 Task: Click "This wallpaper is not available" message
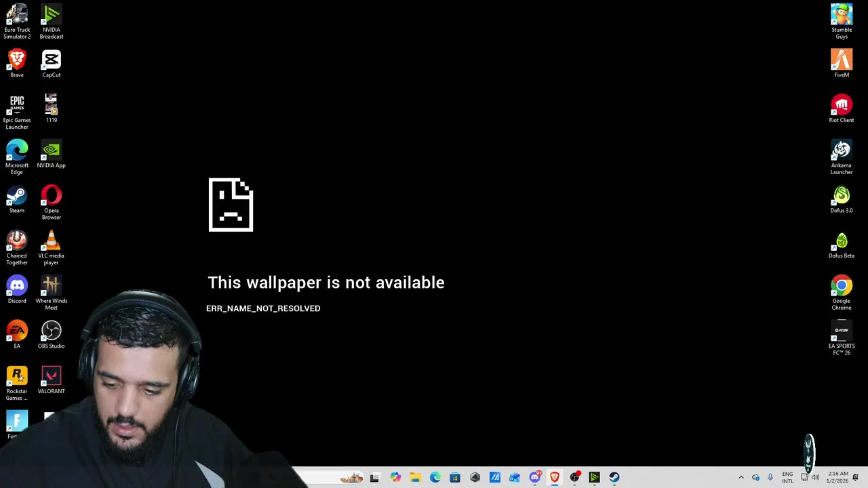tap(326, 283)
